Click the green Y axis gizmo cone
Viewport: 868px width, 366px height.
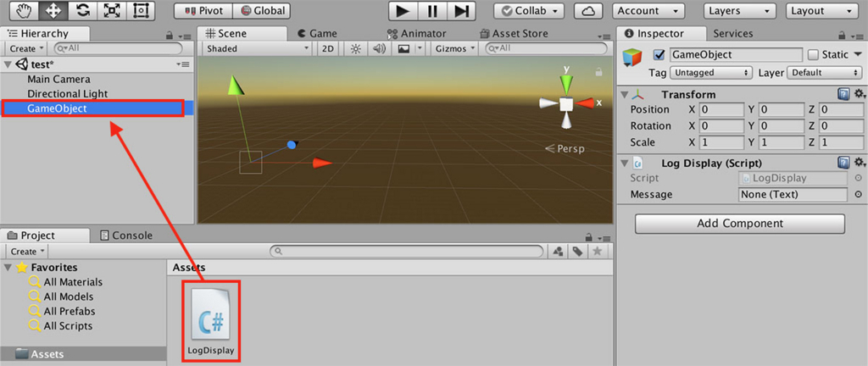tap(565, 84)
